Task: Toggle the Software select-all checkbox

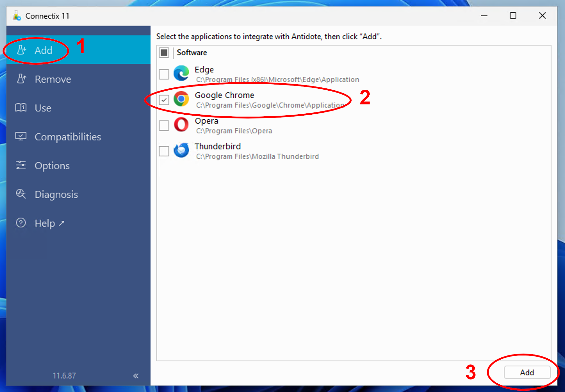Action: coord(164,53)
